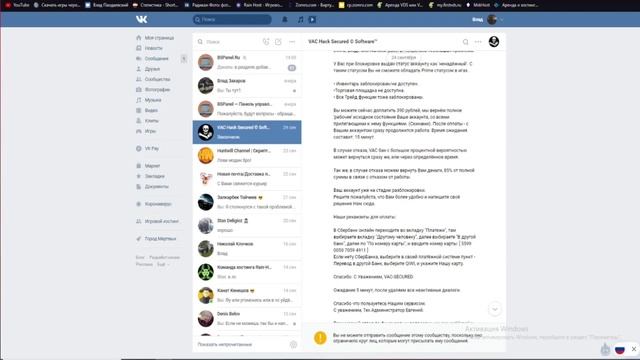Click the skull avatar in the chat header

[494, 42]
